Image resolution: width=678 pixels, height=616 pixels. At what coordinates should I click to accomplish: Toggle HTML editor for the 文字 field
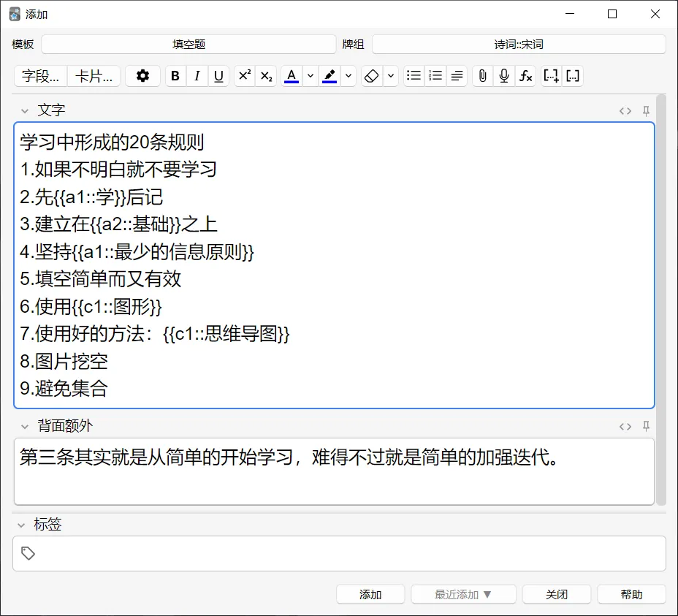point(625,110)
